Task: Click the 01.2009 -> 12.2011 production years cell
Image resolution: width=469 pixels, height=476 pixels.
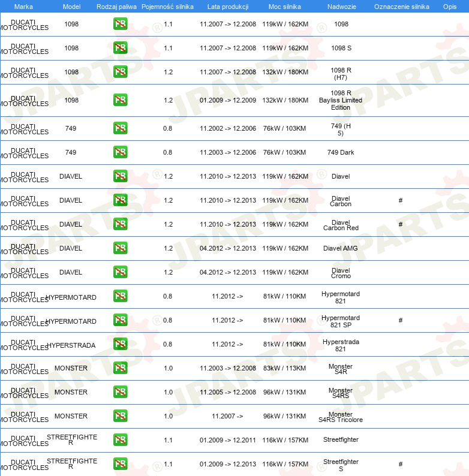Action: pyautogui.click(x=228, y=440)
